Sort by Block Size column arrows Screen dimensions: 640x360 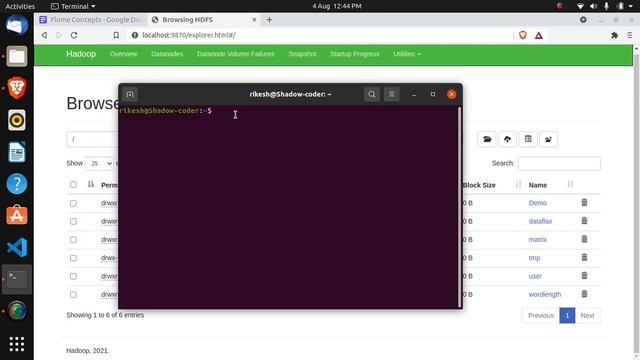pyautogui.click(x=518, y=184)
